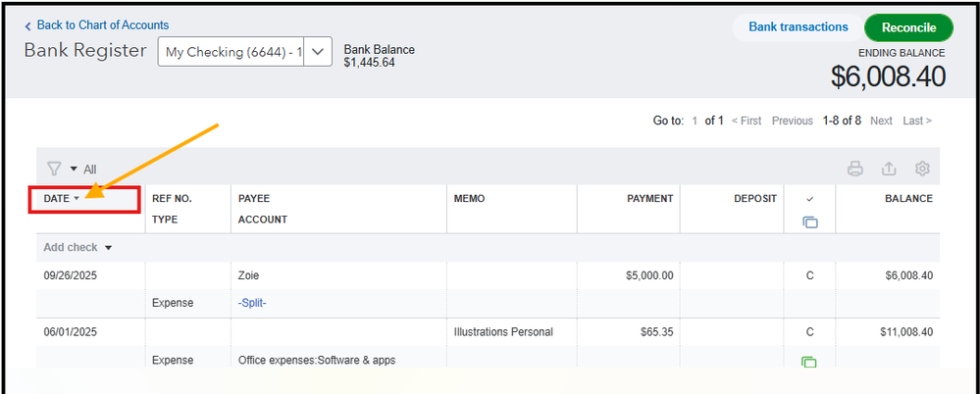Click the filter funnel icon
The height and width of the screenshot is (394, 980).
click(x=54, y=169)
